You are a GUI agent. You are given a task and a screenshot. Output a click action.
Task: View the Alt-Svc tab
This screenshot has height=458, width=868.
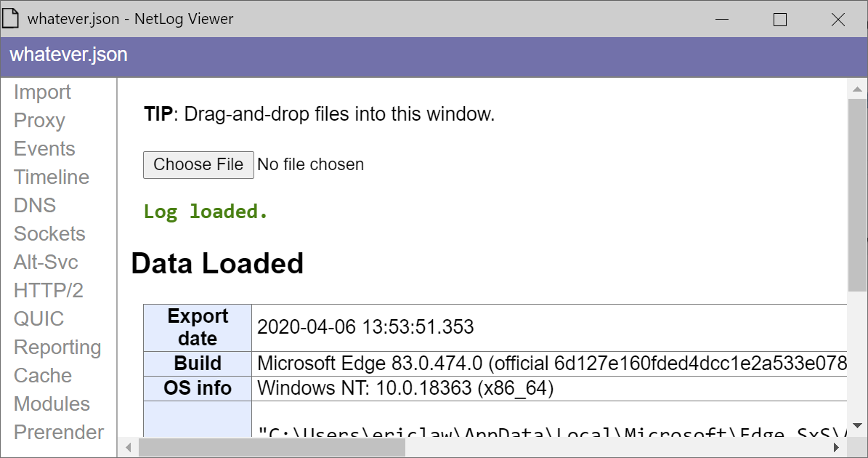pyautogui.click(x=46, y=262)
